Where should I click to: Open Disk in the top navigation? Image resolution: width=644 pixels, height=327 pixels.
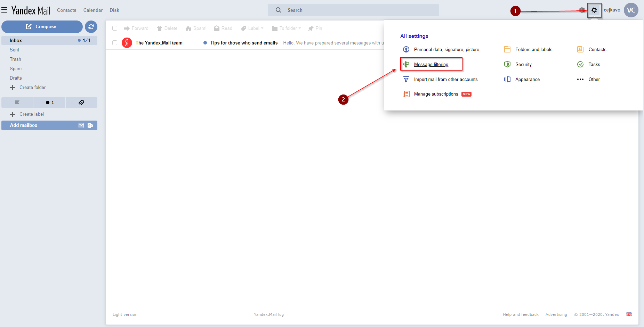114,10
